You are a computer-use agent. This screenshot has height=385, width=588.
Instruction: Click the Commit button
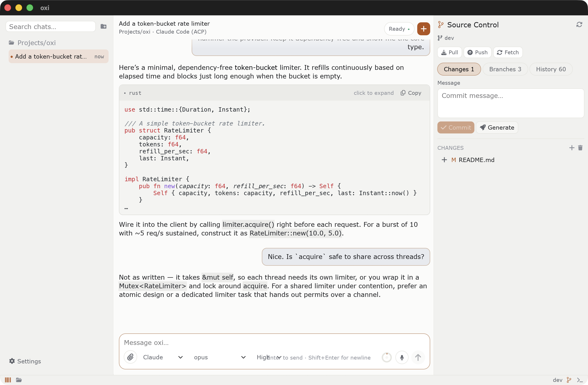(x=456, y=127)
